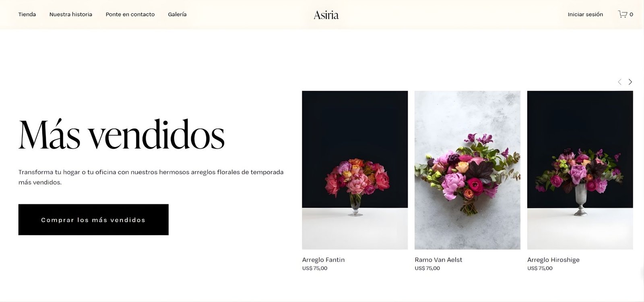Click Iniciar sesión link
The height and width of the screenshot is (302, 644).
[585, 14]
